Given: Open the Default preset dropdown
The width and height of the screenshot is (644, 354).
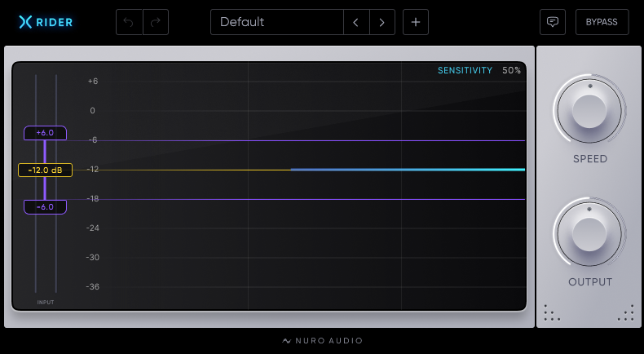Looking at the screenshot, I should 277,22.
